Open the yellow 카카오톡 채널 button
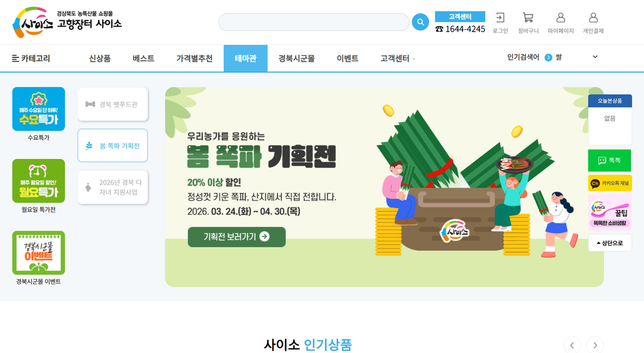 (x=610, y=183)
